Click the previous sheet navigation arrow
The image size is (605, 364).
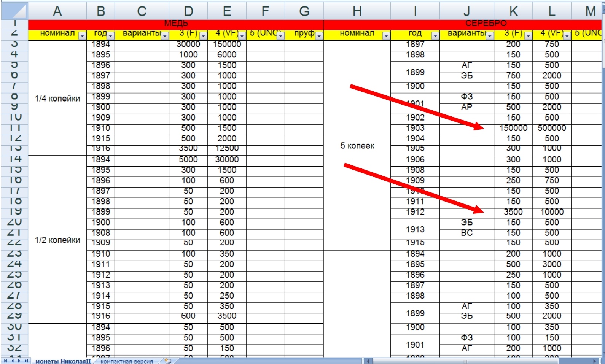pyautogui.click(x=13, y=361)
